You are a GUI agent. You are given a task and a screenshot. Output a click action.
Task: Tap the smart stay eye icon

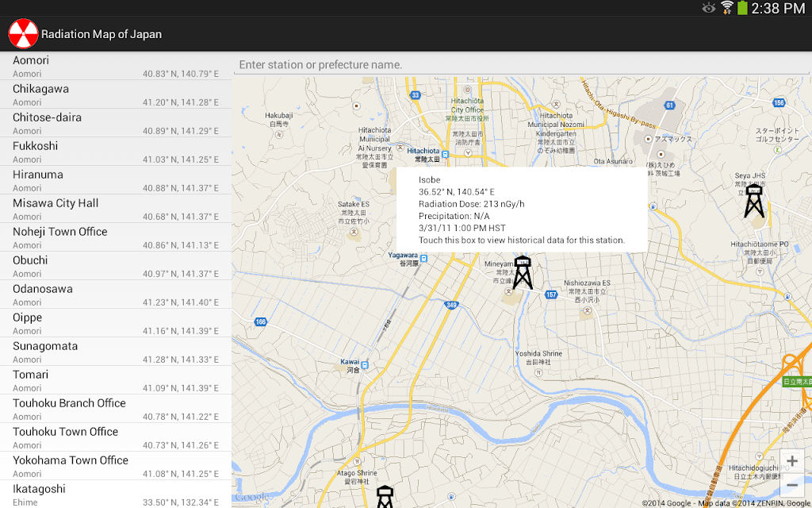click(708, 8)
